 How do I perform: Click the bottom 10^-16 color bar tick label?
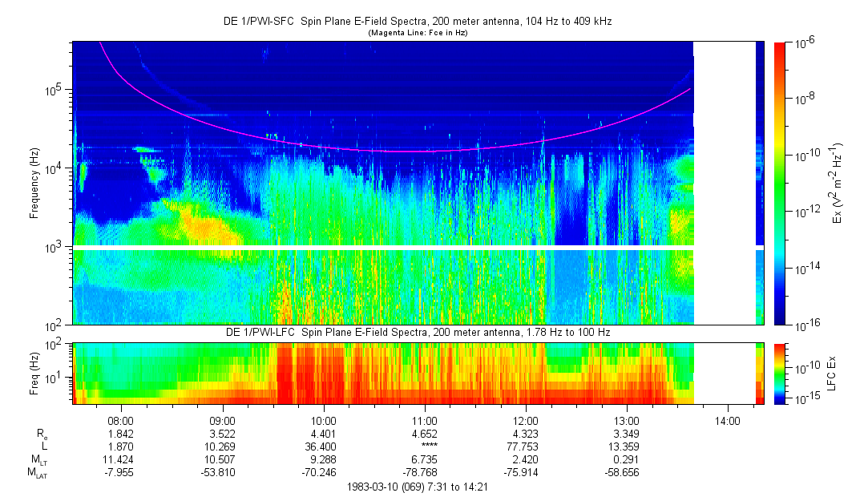click(x=804, y=325)
